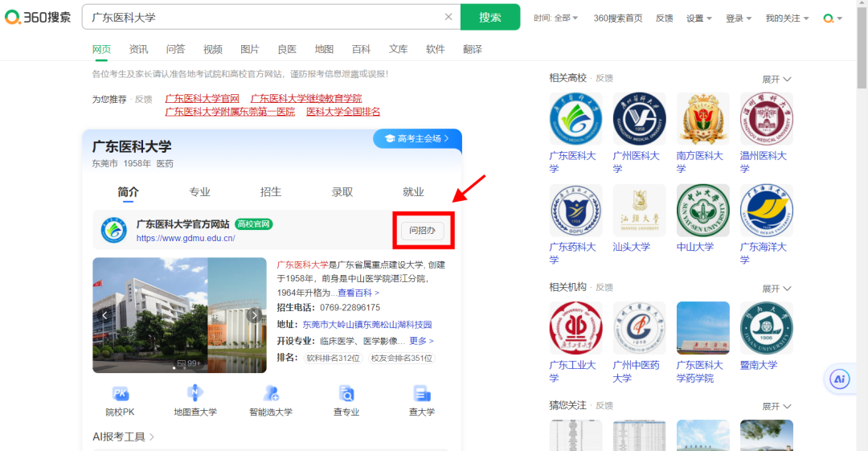This screenshot has width=868, height=451.
Task: Expand the 相关高校 section with 展开
Action: (x=776, y=80)
